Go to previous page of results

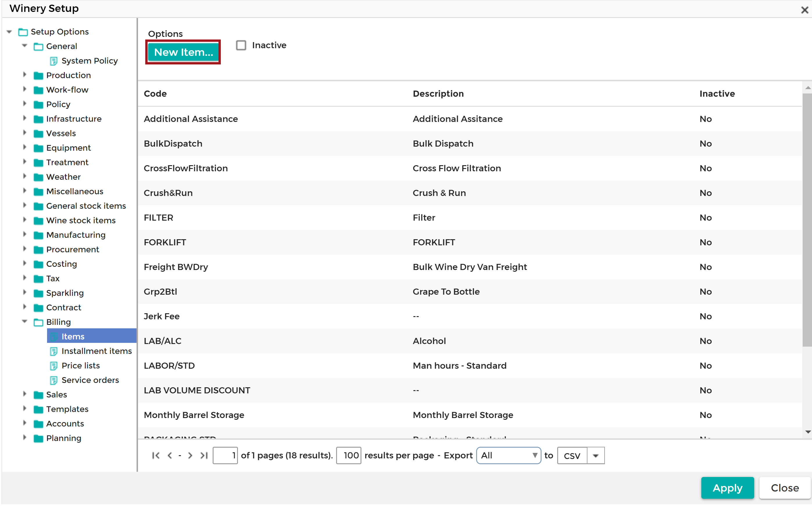click(x=170, y=455)
